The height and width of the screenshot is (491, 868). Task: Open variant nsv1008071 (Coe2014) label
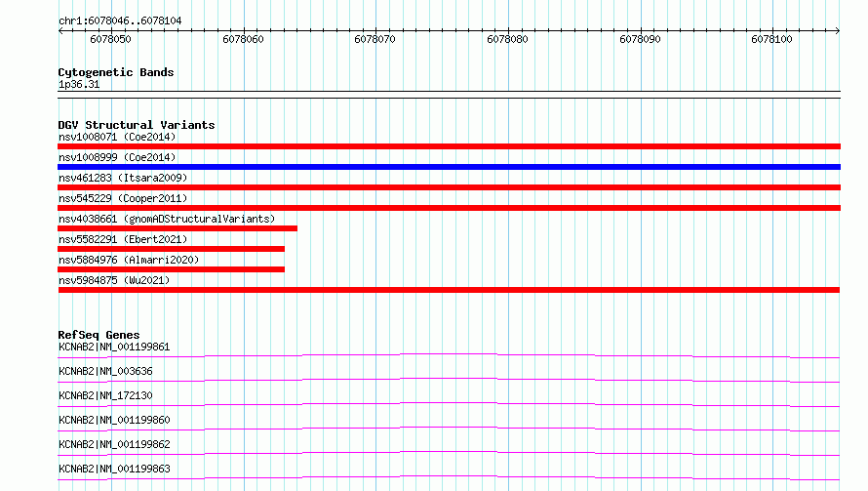(117, 137)
